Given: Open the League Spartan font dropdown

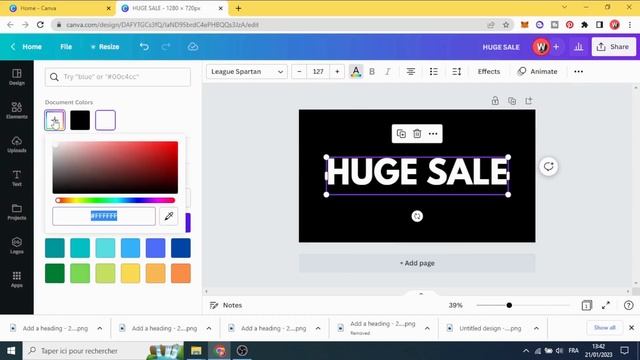Looking at the screenshot, I should pyautogui.click(x=247, y=72).
